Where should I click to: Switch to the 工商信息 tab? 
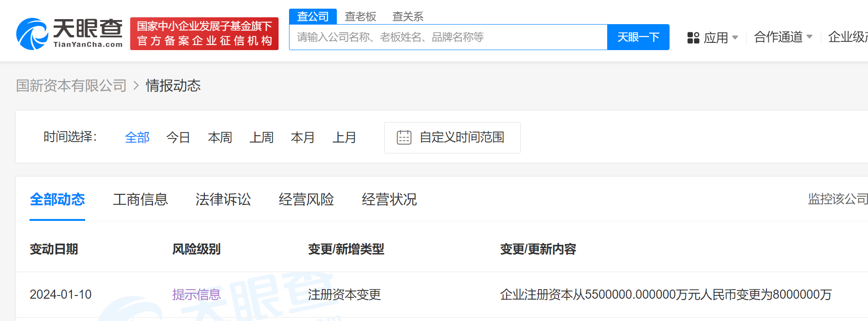140,199
